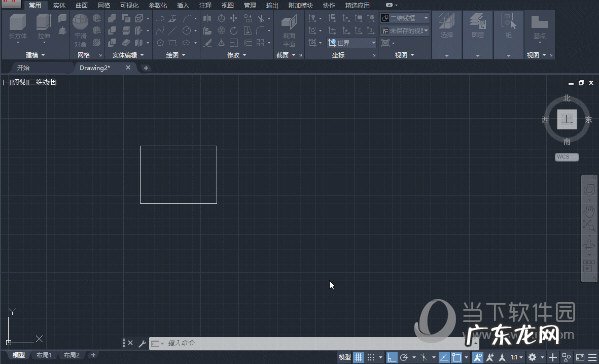This screenshot has height=364, width=599.
Task: Click the ViewCube top face
Action: tap(567, 119)
